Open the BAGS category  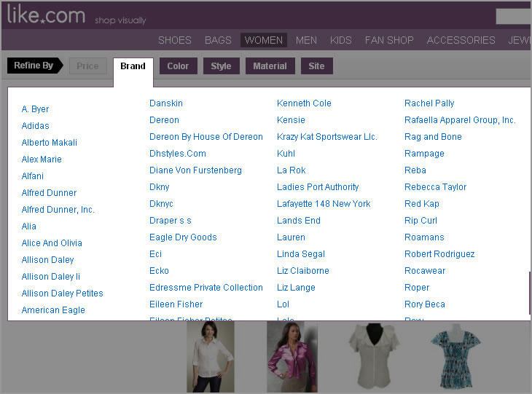coord(218,40)
